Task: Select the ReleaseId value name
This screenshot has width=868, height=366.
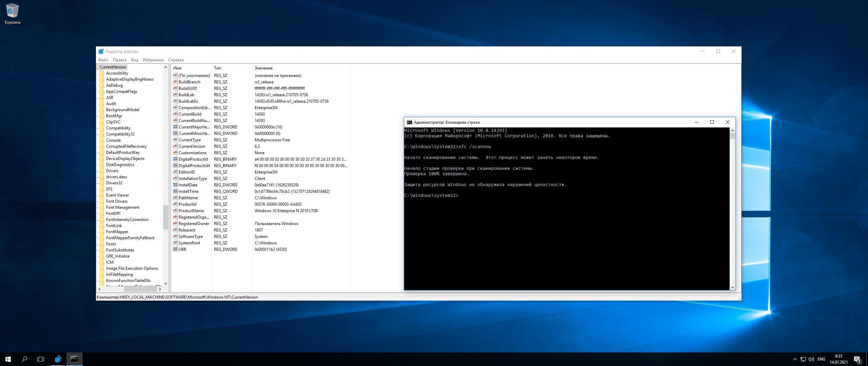Action: pyautogui.click(x=187, y=230)
